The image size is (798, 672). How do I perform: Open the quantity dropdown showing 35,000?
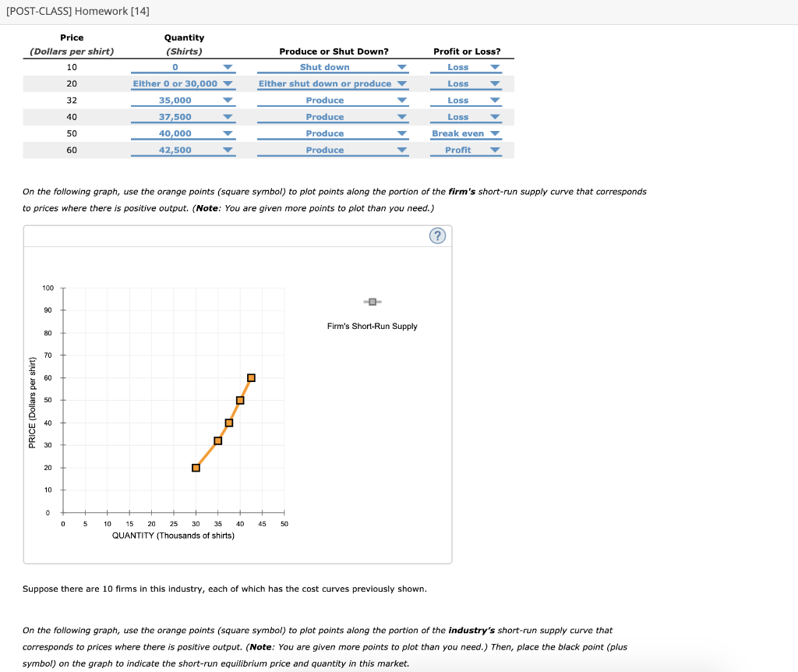(x=183, y=100)
